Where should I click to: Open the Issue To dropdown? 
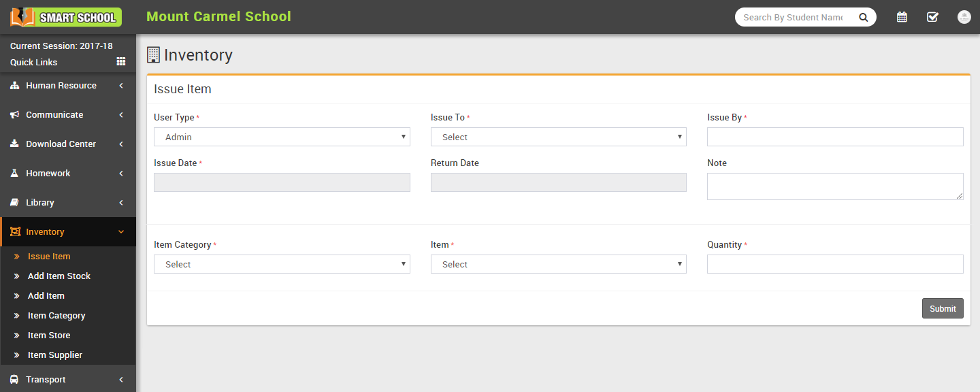[x=558, y=137]
